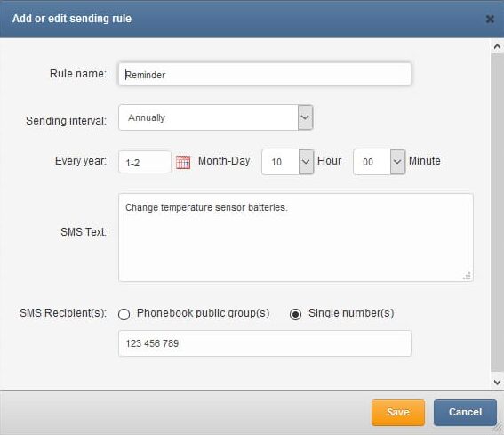Focus the Rule name field
The height and width of the screenshot is (435, 504).
(265, 75)
